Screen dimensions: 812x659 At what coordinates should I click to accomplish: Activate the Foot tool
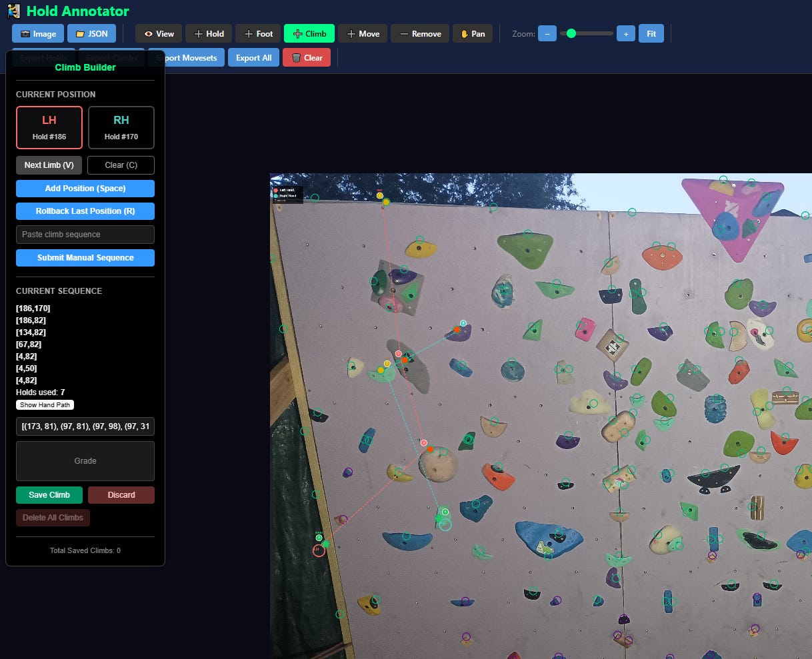[x=259, y=33]
